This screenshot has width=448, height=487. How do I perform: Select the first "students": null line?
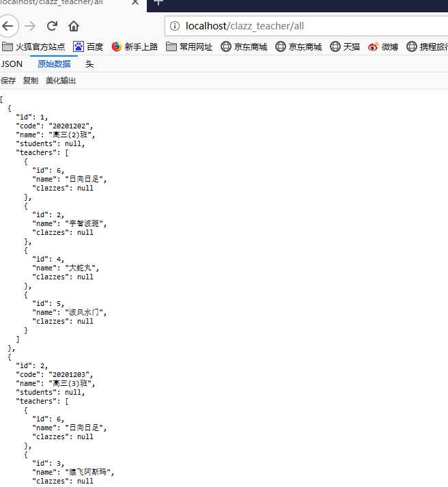[51, 144]
